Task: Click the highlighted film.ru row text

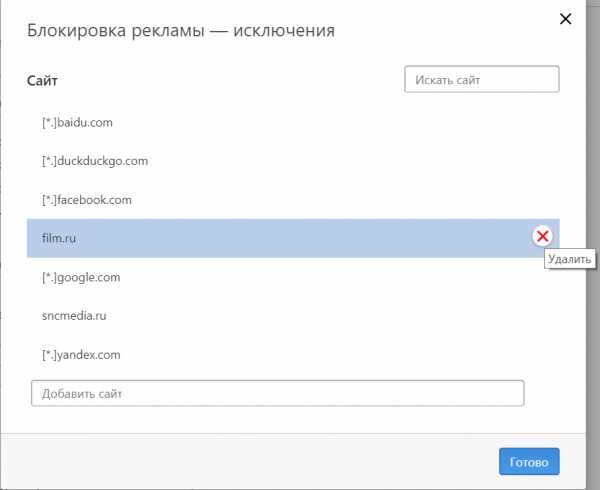Action: [59, 238]
